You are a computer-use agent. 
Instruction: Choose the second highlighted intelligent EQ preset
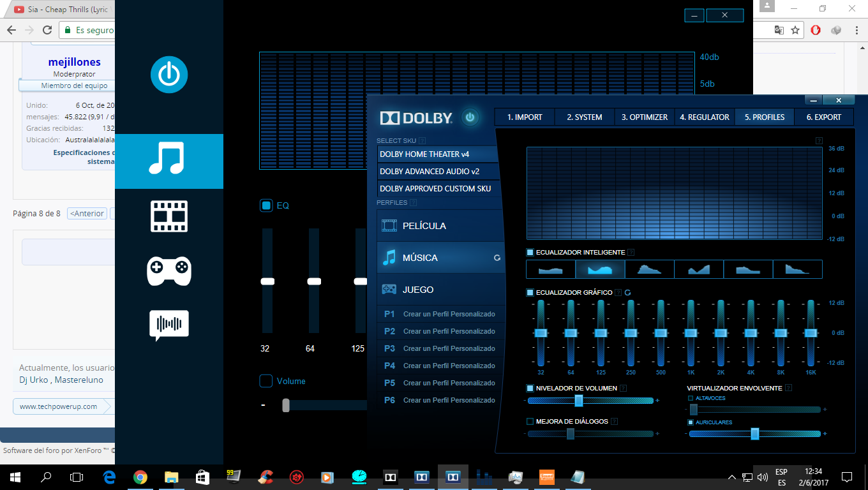(600, 269)
